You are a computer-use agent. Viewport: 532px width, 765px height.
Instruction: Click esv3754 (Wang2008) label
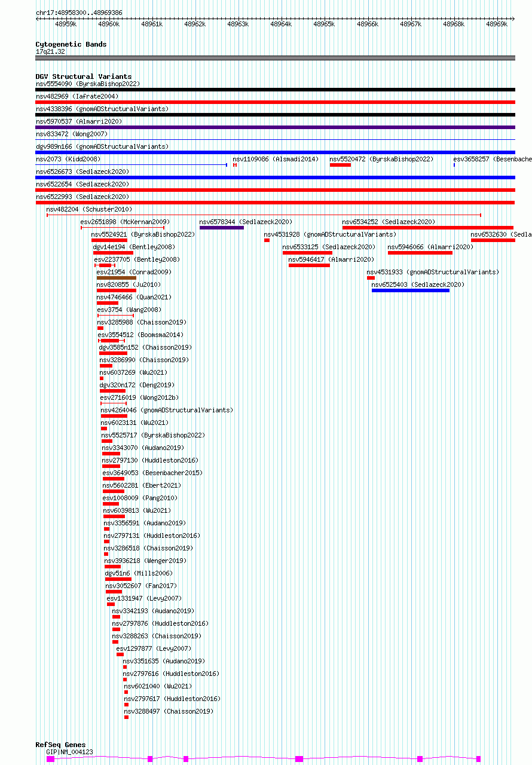point(129,310)
